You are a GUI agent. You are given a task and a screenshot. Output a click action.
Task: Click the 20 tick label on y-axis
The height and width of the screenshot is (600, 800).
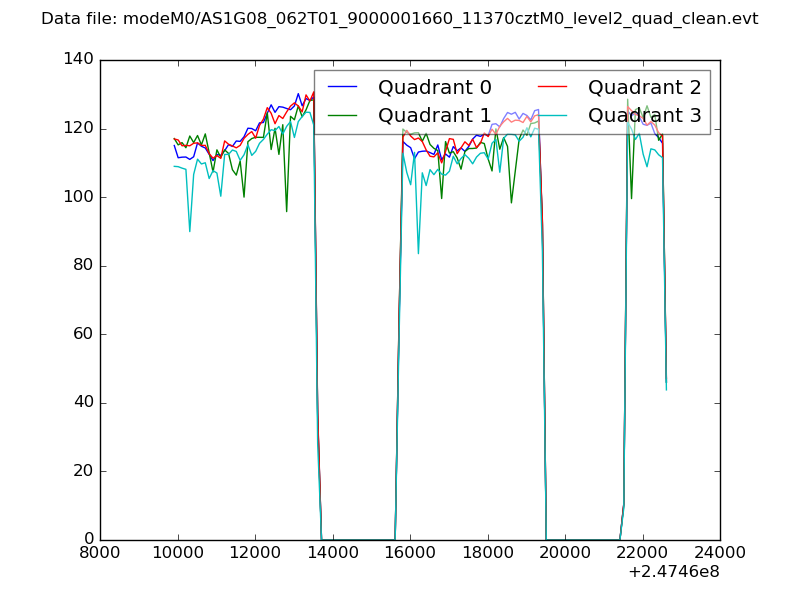(85, 471)
